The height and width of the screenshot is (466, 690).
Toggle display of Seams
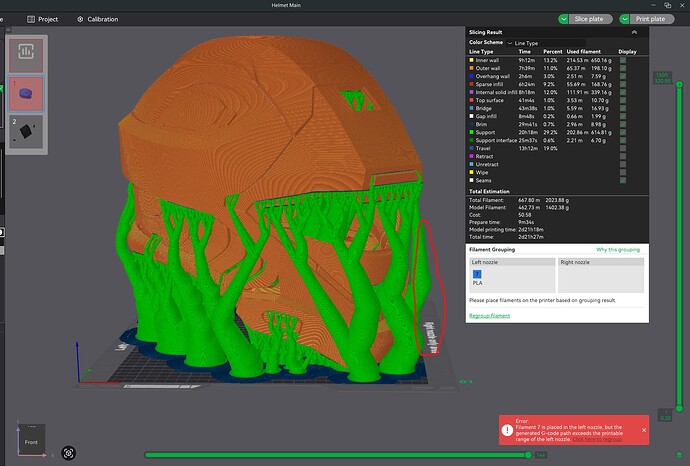(x=623, y=180)
